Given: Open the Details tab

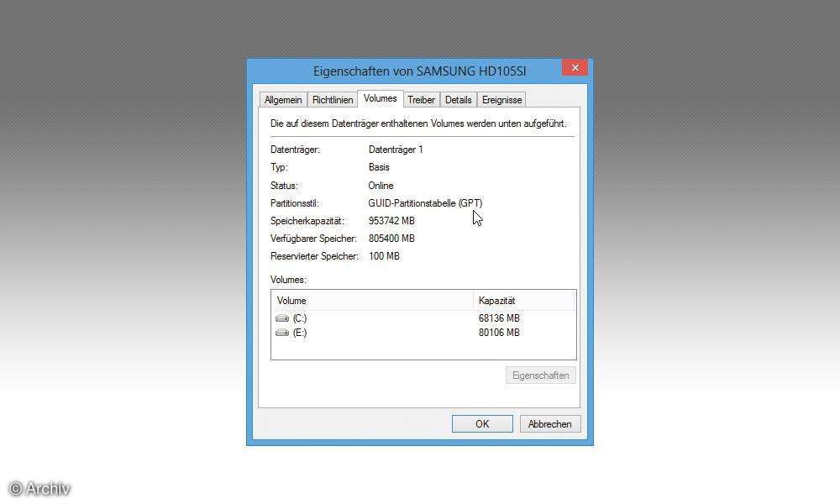Looking at the screenshot, I should pos(459,99).
